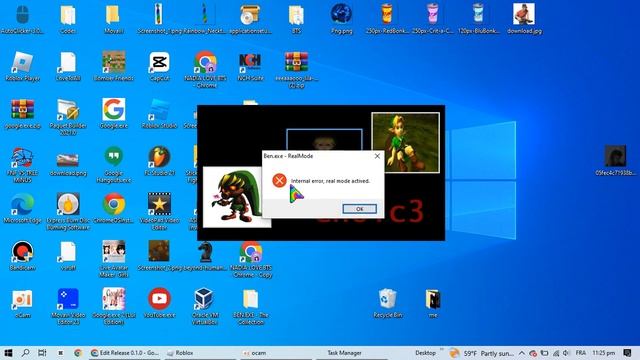Click the masked Skull Kid picture in Ben.exe
This screenshot has height=360, width=640.
coord(233,197)
